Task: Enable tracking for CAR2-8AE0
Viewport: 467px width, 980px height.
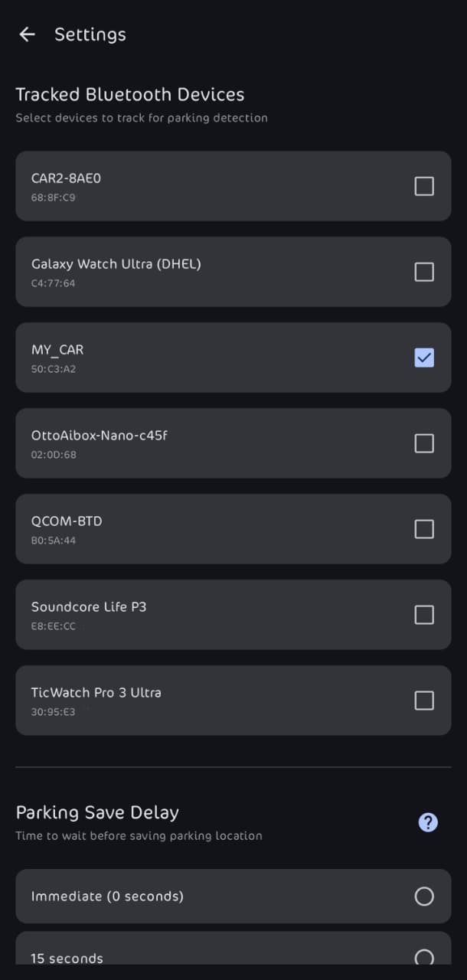Action: pyautogui.click(x=424, y=186)
